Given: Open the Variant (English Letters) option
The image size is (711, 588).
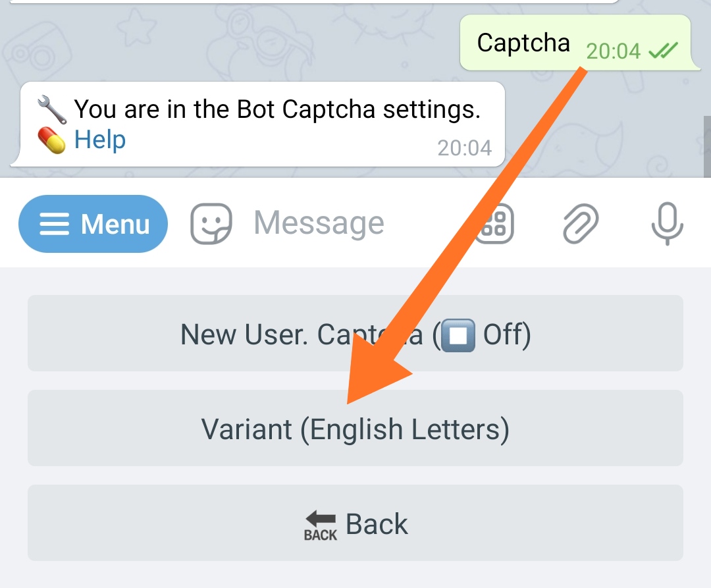Looking at the screenshot, I should (x=355, y=429).
